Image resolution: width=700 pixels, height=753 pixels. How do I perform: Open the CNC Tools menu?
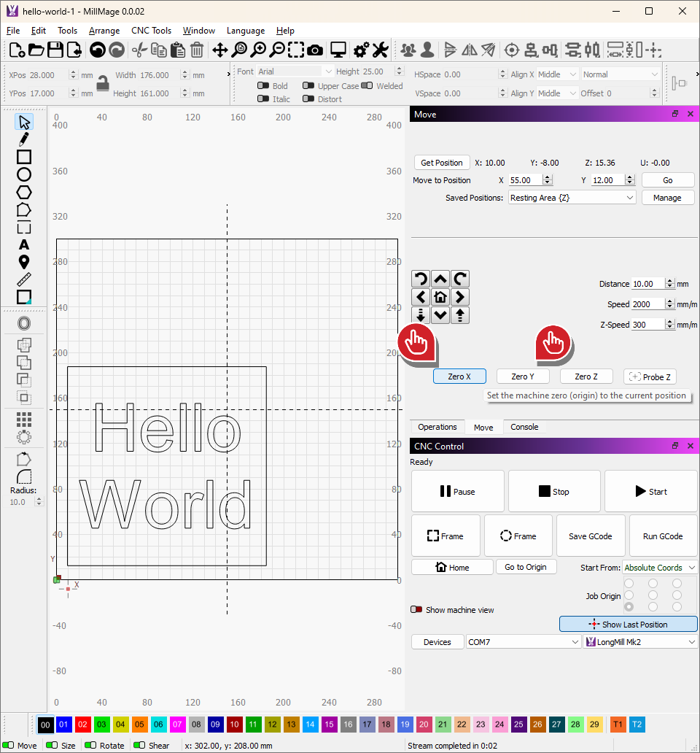click(151, 31)
